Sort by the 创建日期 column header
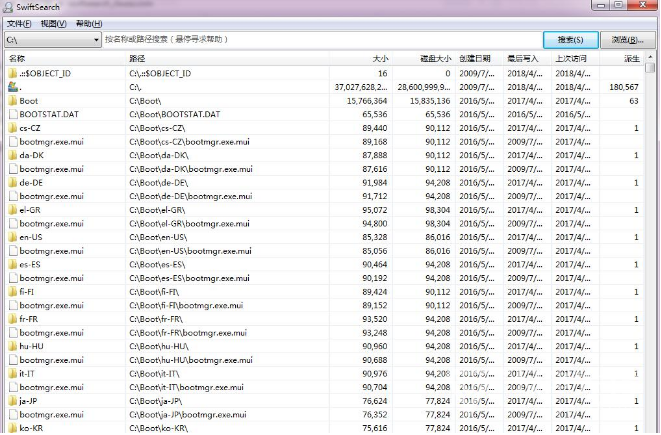The width and height of the screenshot is (661, 435). [x=479, y=59]
